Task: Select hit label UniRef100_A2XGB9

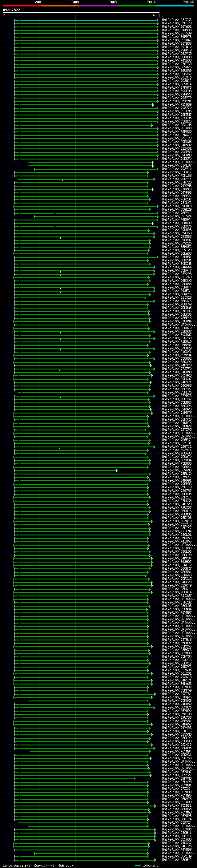Action: pyautogui.click(x=177, y=105)
